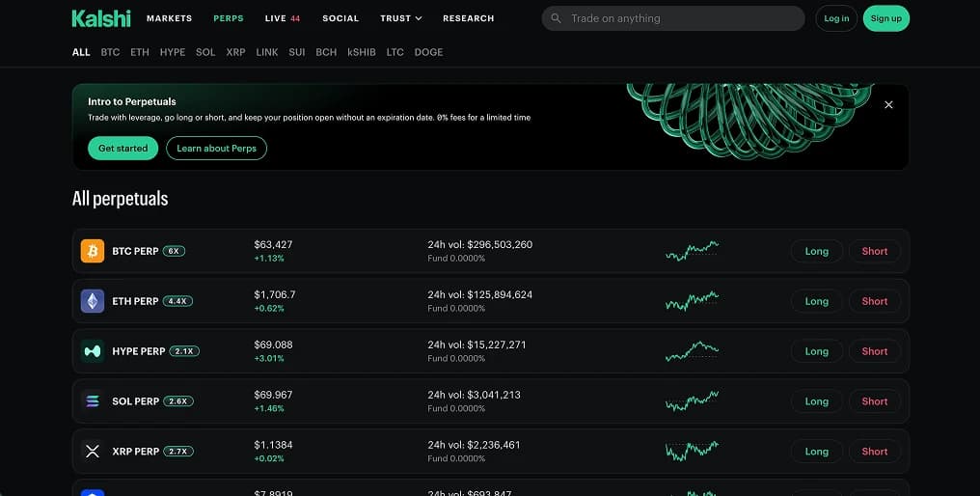The image size is (980, 496).
Task: Go Long on SOL PERP
Action: 816,400
